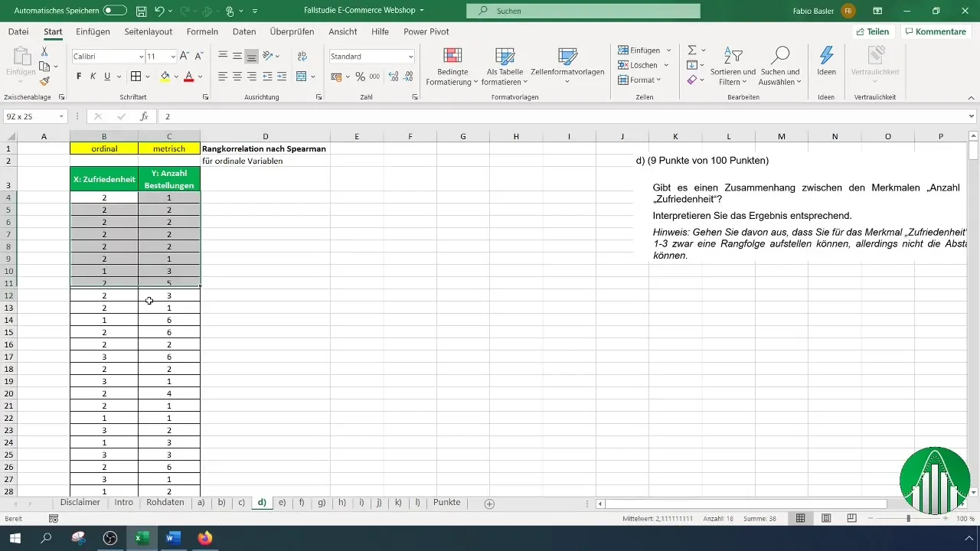Open the fill color yellow bucket
Viewport: 980px width, 551px height.
pyautogui.click(x=165, y=77)
